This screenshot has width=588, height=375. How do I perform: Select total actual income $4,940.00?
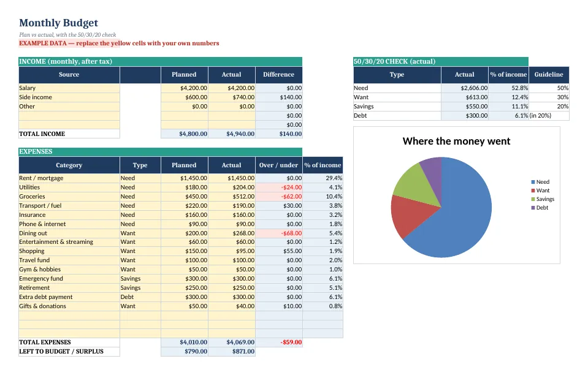tap(232, 134)
